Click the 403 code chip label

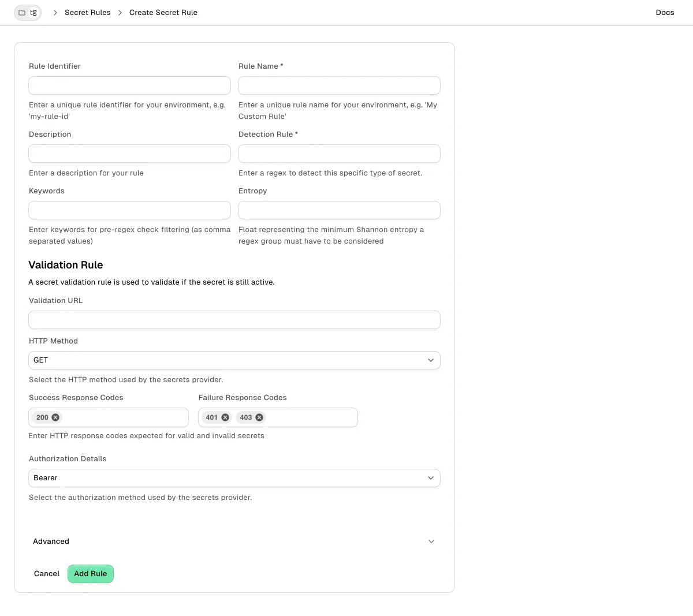[x=246, y=417]
